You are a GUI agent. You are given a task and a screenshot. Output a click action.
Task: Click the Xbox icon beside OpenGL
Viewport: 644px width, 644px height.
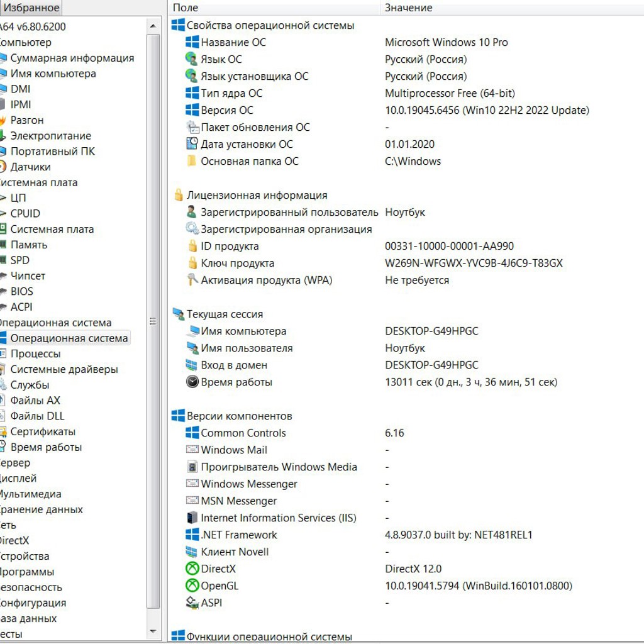coord(192,586)
